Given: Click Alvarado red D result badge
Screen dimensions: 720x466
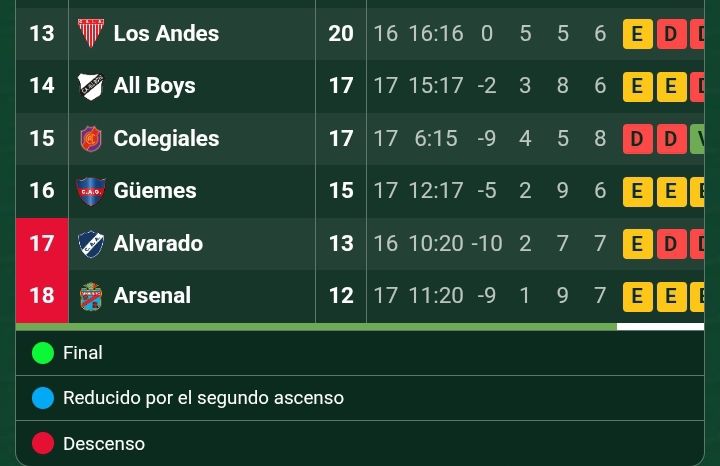Looking at the screenshot, I should point(671,244).
